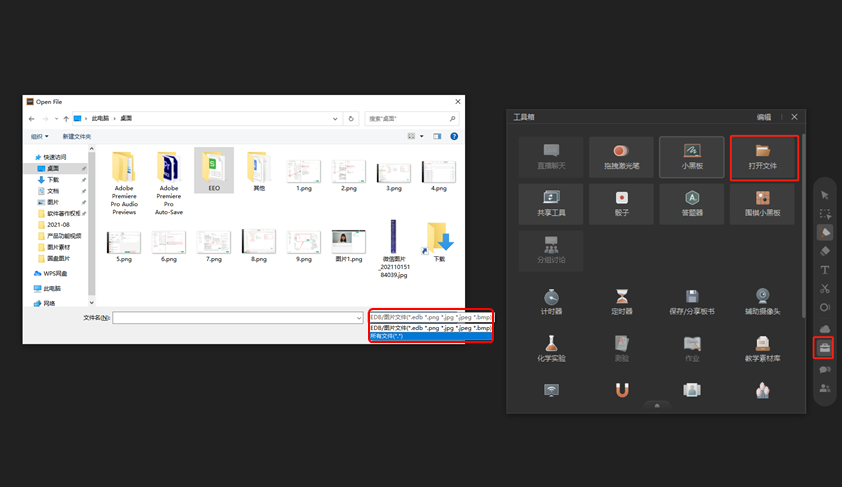Click the toolbox briefcase icon in side toolbar

(824, 348)
